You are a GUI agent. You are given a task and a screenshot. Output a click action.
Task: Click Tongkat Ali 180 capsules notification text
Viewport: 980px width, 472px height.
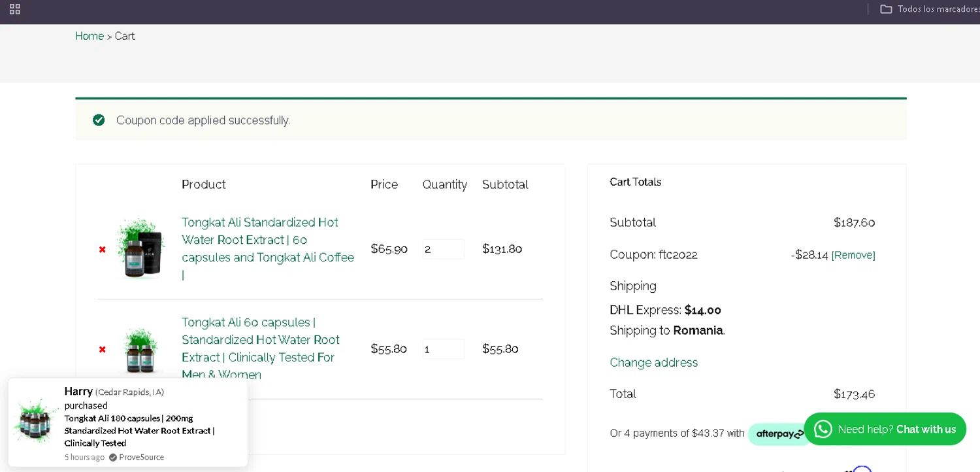tap(139, 430)
